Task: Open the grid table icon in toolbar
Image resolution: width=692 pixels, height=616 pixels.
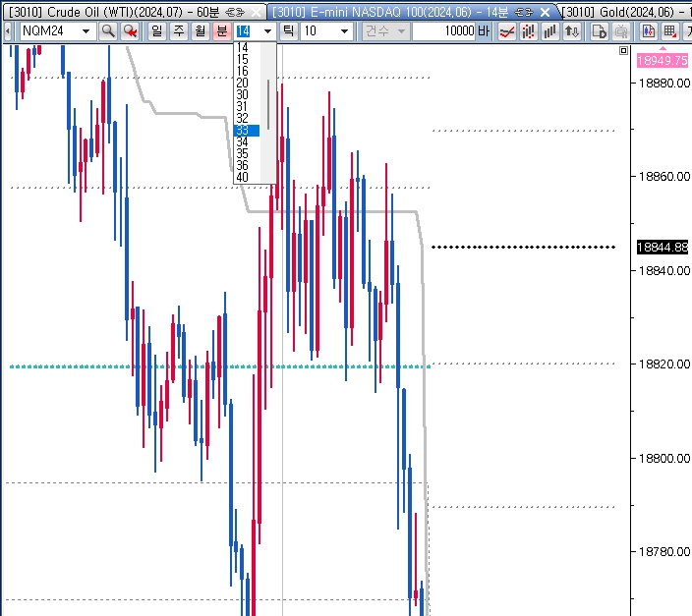Action: (x=669, y=31)
